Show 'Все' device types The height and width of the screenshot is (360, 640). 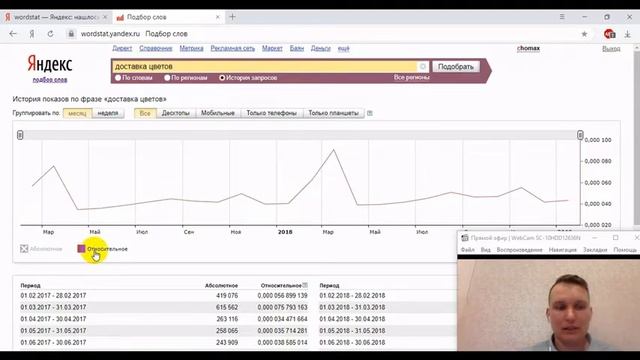[145, 113]
